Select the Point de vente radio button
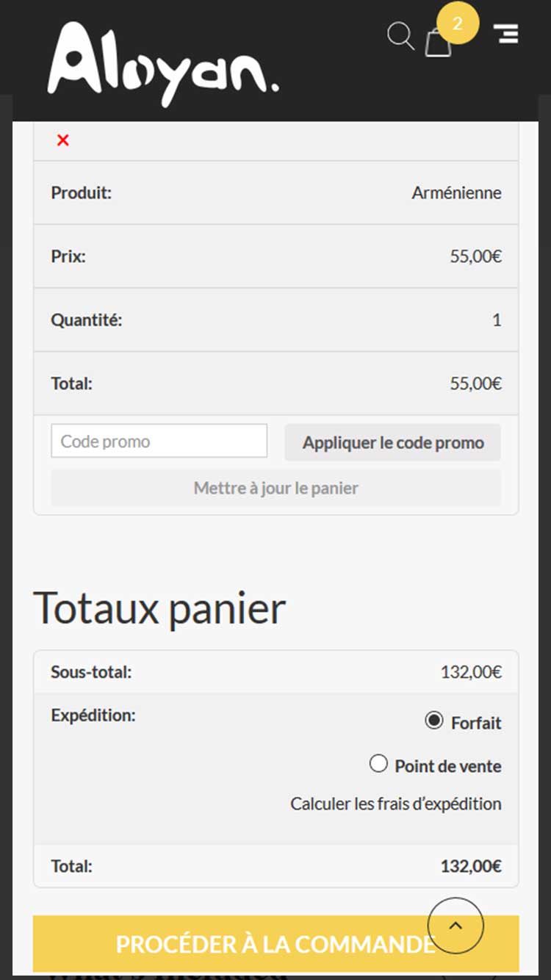The width and height of the screenshot is (551, 980). click(378, 764)
